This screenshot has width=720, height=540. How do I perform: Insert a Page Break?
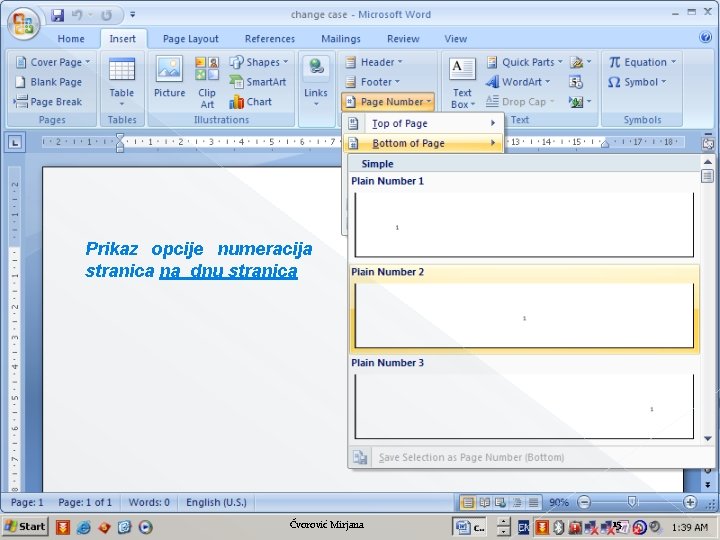click(48, 101)
